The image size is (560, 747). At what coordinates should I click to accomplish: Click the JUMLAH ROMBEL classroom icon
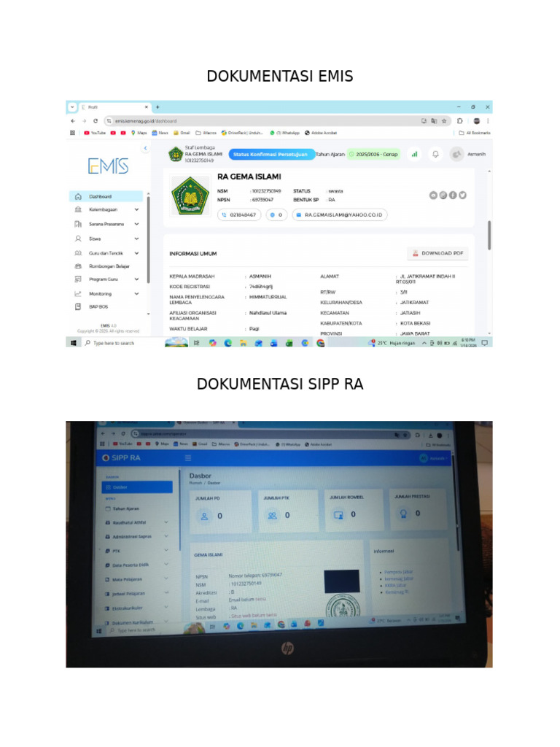pyautogui.click(x=338, y=515)
